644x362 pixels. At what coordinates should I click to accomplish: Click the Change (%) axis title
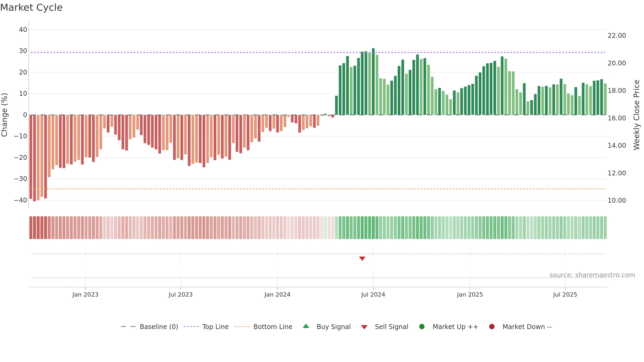[4, 115]
